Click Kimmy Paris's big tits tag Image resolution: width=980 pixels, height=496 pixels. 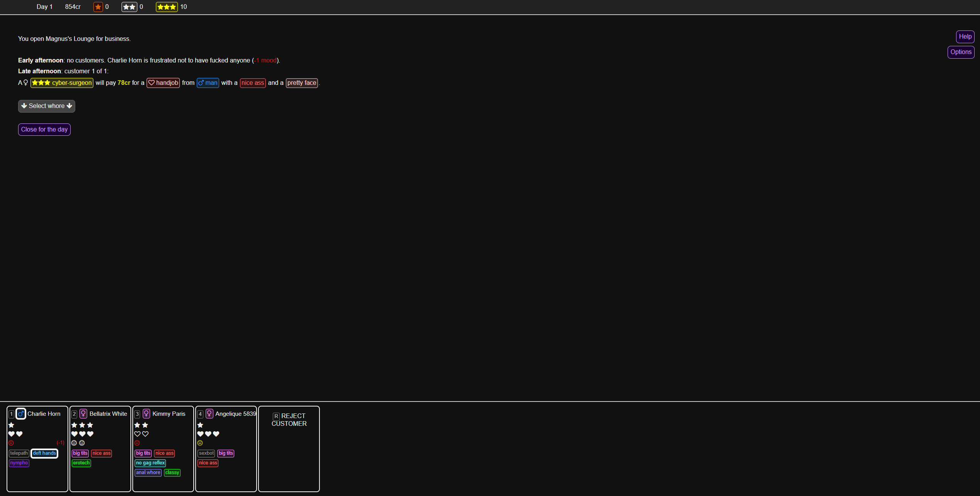(143, 454)
